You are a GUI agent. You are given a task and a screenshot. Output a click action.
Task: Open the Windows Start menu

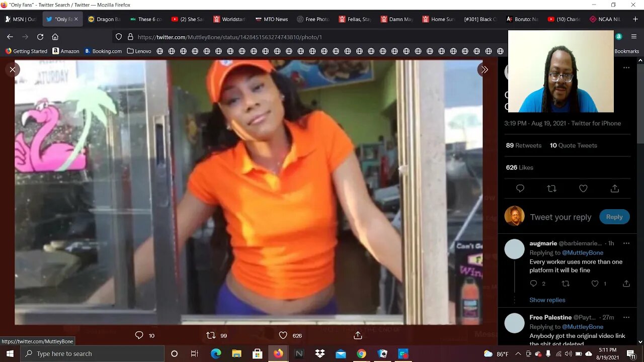pyautogui.click(x=10, y=353)
